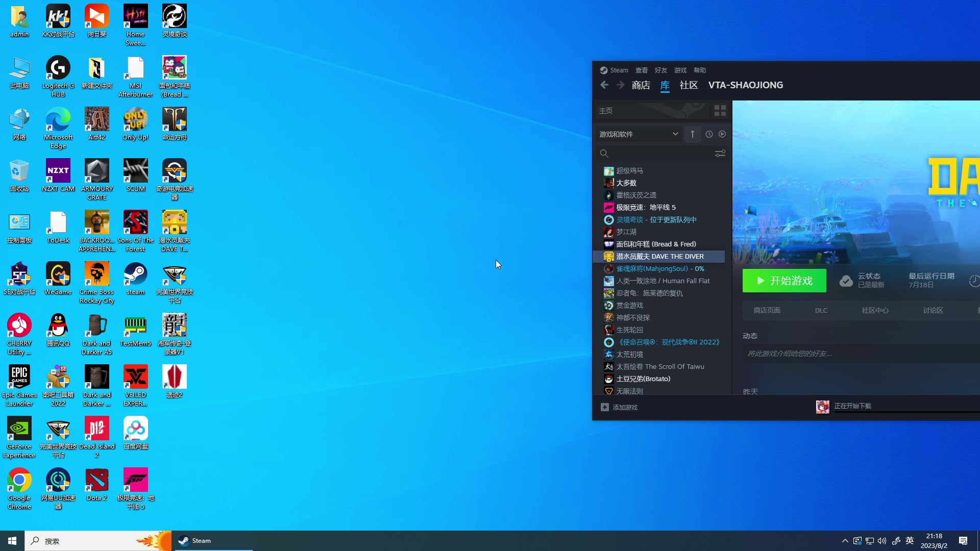
Task: Open Epic Games Launcher icon
Action: click(19, 386)
